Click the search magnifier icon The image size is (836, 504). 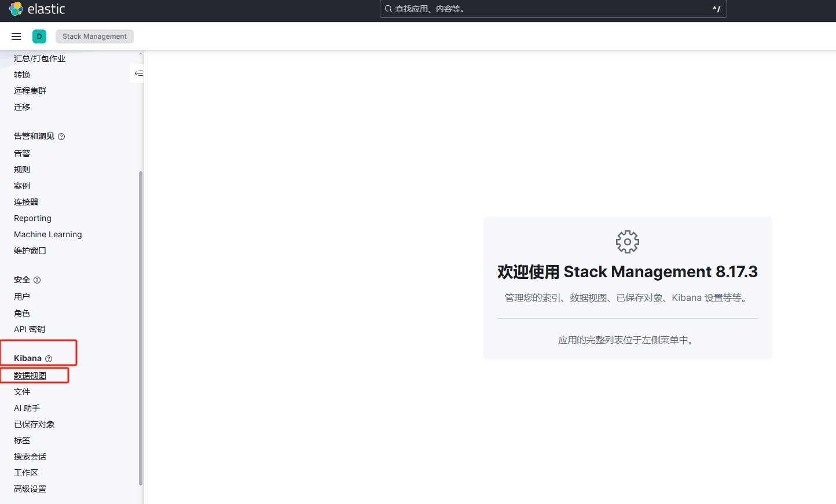tap(388, 9)
